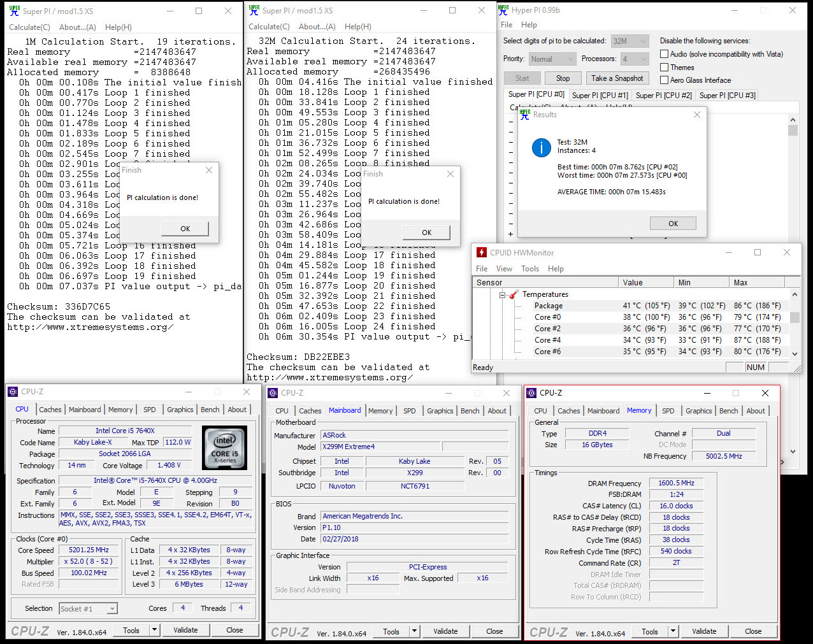Click the Super PI icon in the 1M window title bar
Screen dimensions: 813x644
click(14, 11)
